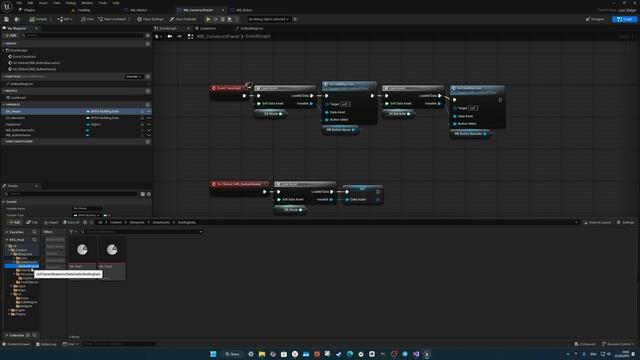This screenshot has width=640, height=360.
Task: Add a new event dispatcher
Action: [148, 142]
